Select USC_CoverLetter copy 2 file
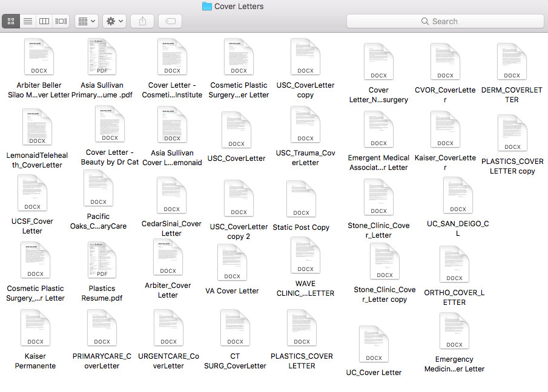This screenshot has width=548, height=392. pyautogui.click(x=239, y=198)
